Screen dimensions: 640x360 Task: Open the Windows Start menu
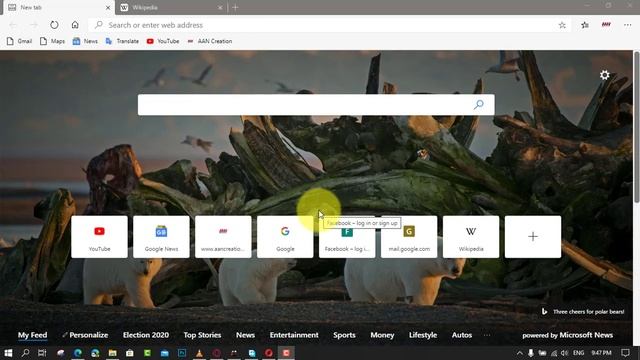coord(8,353)
